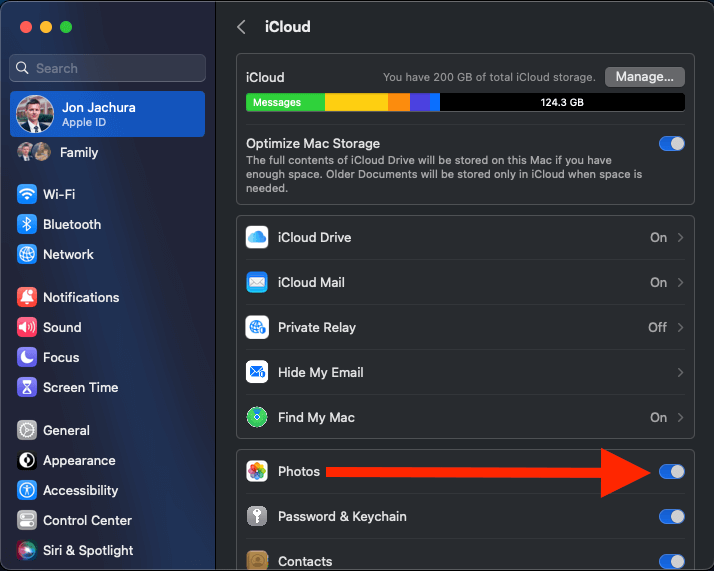Go back with the iCloud back arrow
Screen dimensions: 714x571
point(242,27)
